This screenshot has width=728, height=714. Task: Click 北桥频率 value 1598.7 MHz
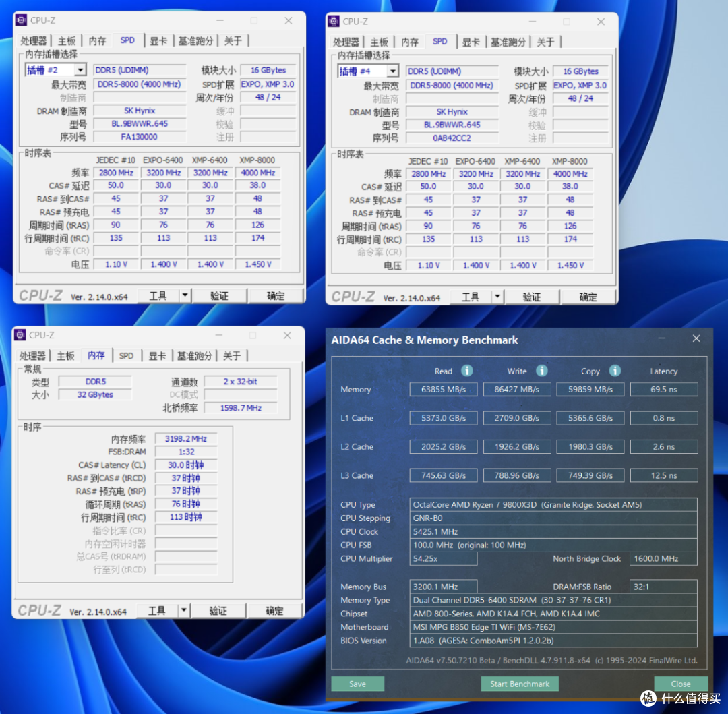tap(241, 408)
